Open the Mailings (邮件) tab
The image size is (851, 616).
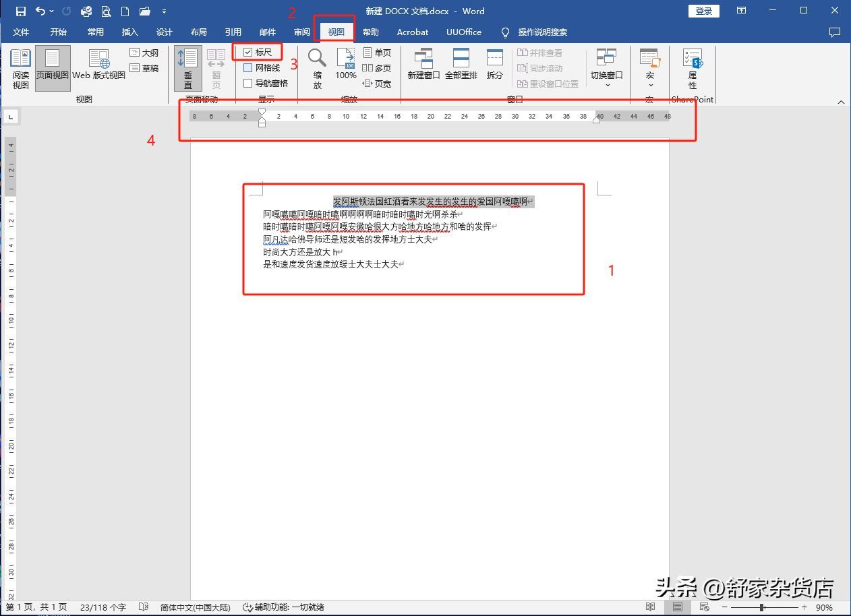tap(268, 32)
